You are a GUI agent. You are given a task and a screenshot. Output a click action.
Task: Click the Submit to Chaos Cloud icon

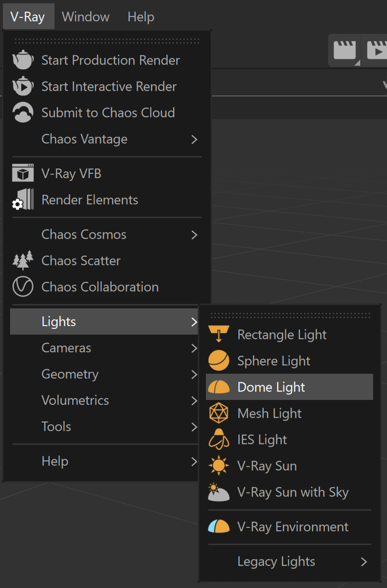(x=22, y=113)
